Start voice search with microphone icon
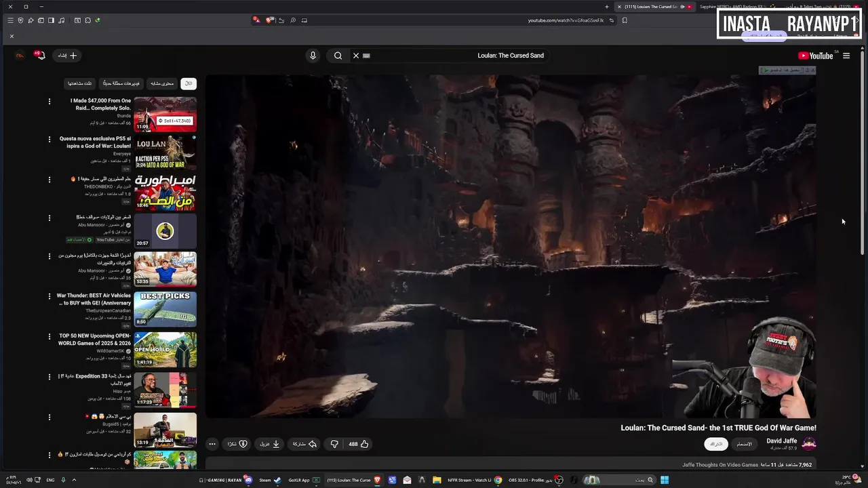The image size is (868, 488). pos(313,56)
